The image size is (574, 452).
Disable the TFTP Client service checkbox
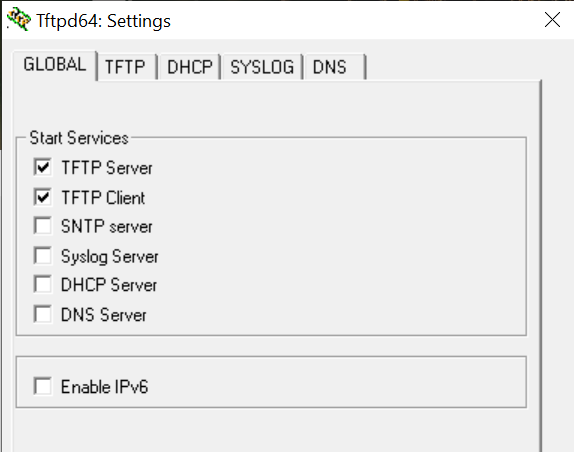click(x=43, y=197)
